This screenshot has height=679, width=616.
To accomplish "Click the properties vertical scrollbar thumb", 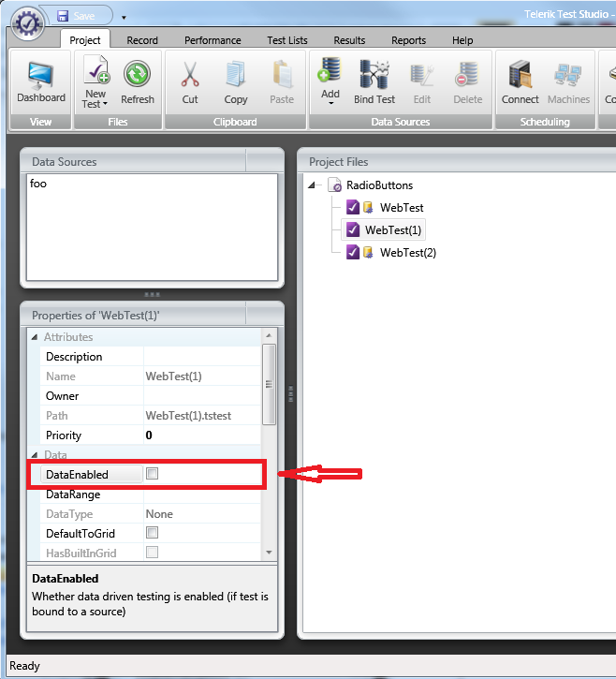I will click(x=269, y=384).
